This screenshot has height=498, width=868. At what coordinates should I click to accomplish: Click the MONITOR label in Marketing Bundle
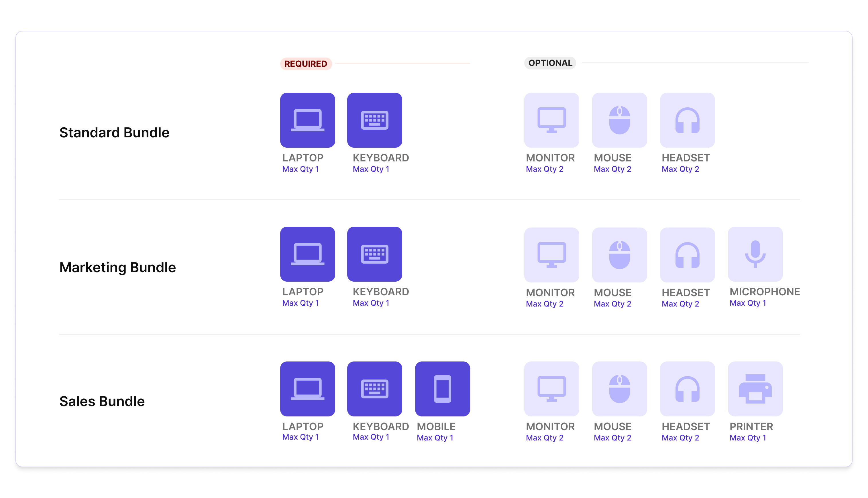tap(550, 293)
